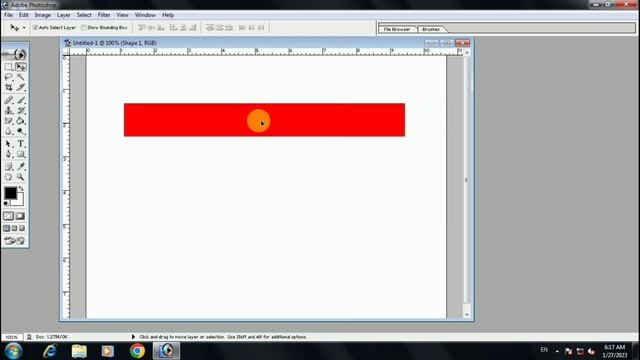Open the Filter menu

click(x=104, y=15)
